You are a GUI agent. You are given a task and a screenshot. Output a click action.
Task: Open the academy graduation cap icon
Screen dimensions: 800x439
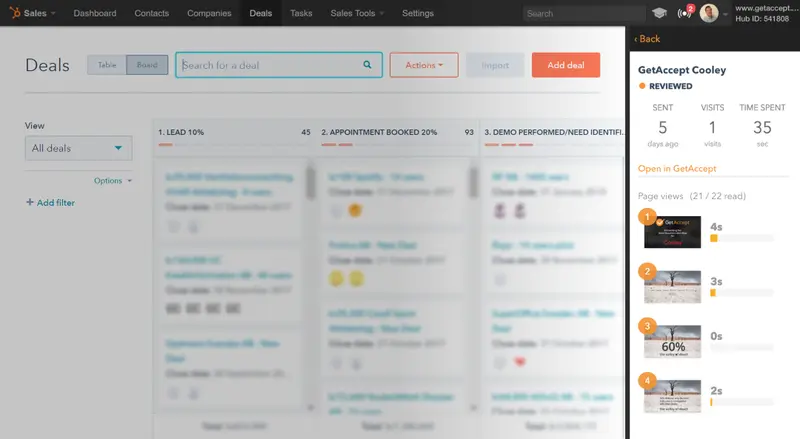click(x=659, y=13)
